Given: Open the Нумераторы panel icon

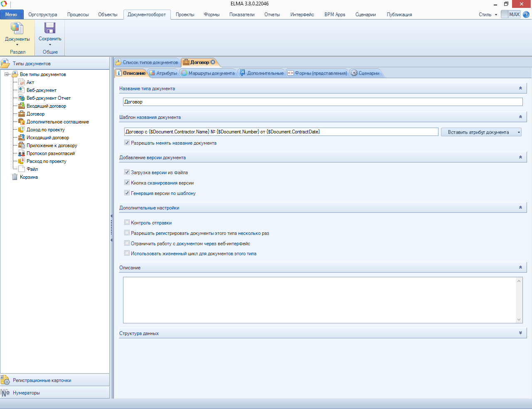Looking at the screenshot, I should coord(5,393).
